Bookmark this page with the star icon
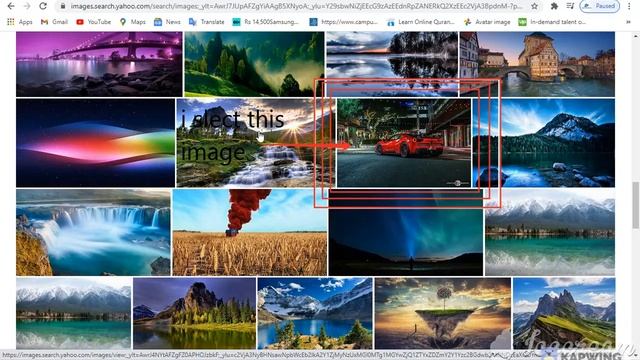640x360 pixels. pos(534,6)
